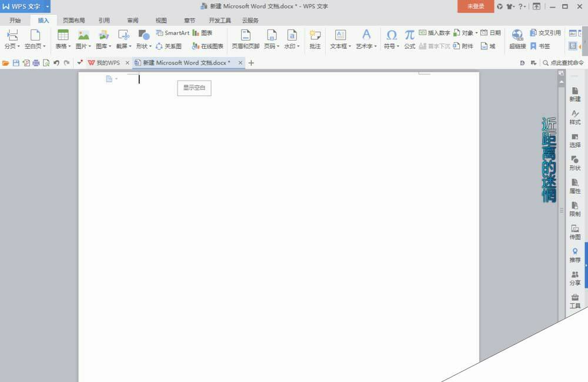The width and height of the screenshot is (588, 382).
Task: Insert a text box (文本框)
Action: tap(340, 39)
